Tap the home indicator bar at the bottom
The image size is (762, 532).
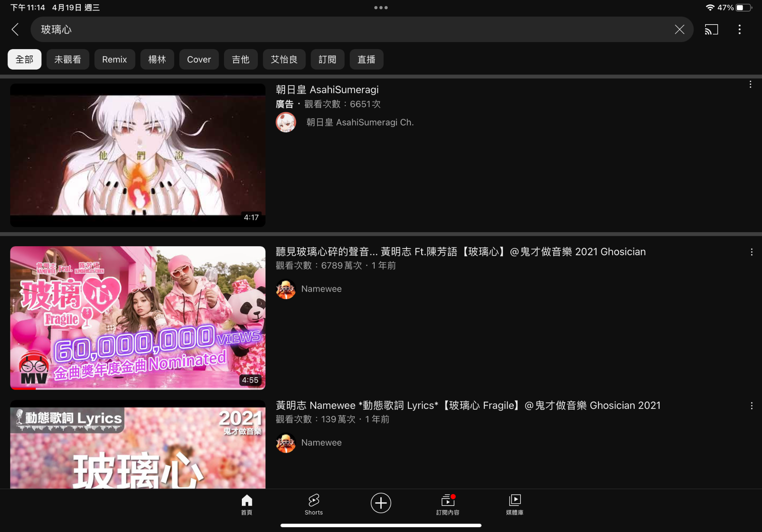(x=381, y=525)
